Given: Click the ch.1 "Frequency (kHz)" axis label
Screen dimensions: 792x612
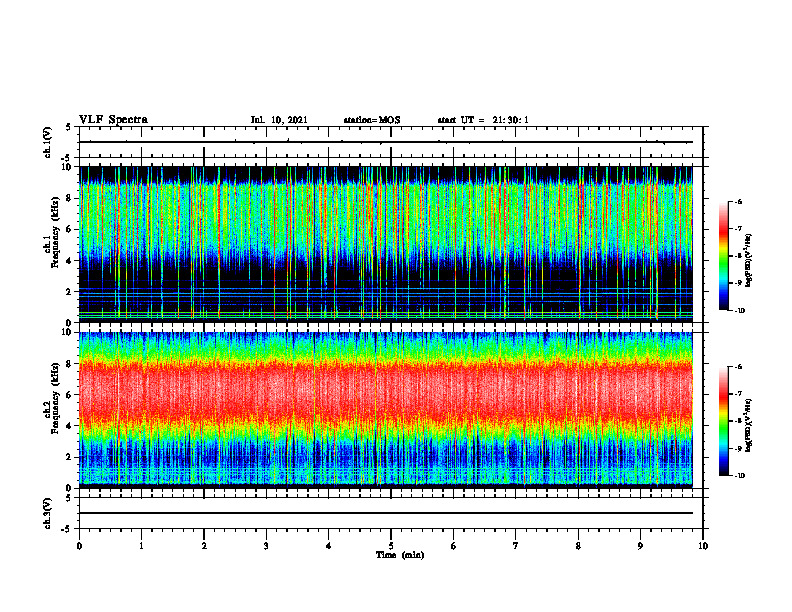Looking at the screenshot, I should pos(56,233).
